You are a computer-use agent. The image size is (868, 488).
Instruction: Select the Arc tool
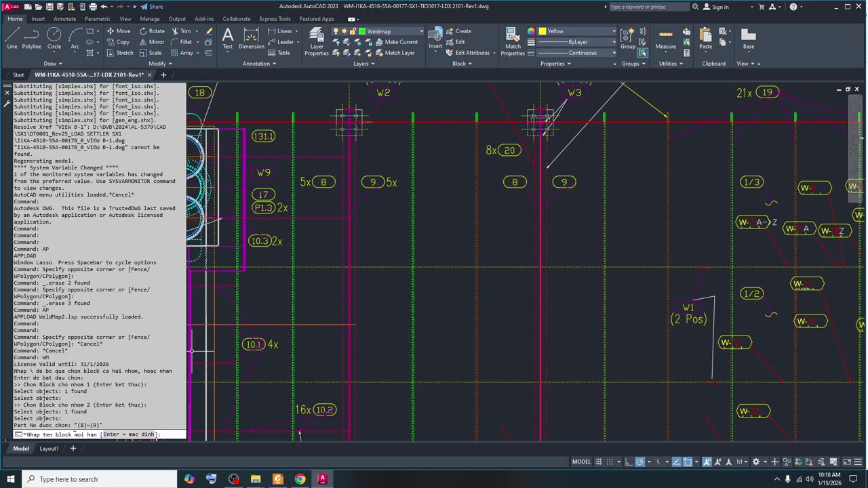click(75, 38)
